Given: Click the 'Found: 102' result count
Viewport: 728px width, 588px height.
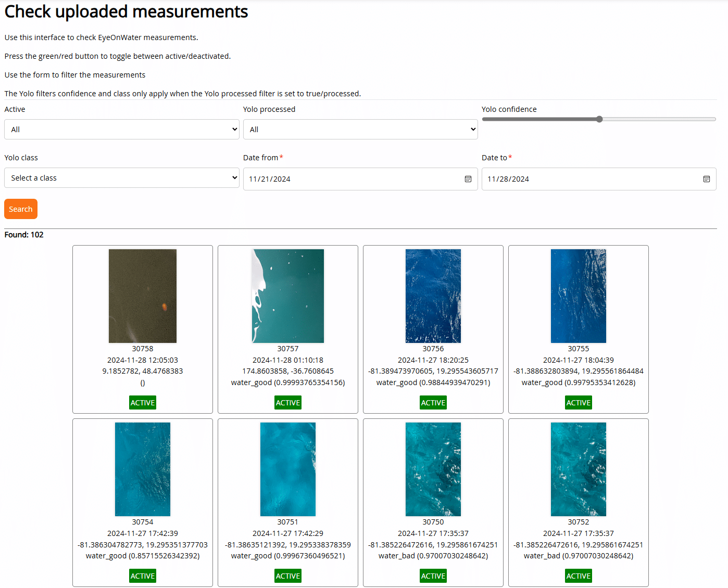Looking at the screenshot, I should (x=24, y=235).
